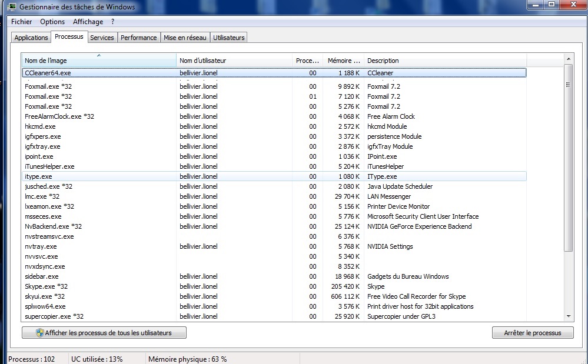
Task: Click the vertical scrollbar thumb
Action: [569, 157]
